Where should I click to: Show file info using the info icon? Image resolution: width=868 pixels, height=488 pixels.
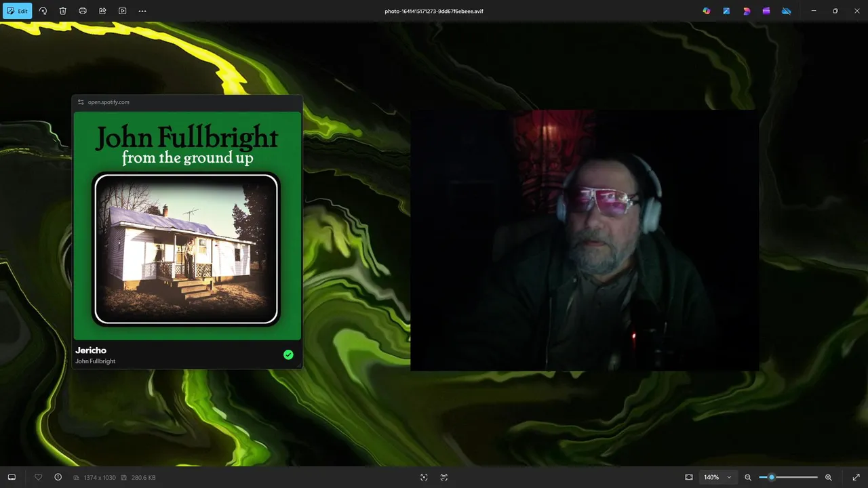pyautogui.click(x=58, y=477)
